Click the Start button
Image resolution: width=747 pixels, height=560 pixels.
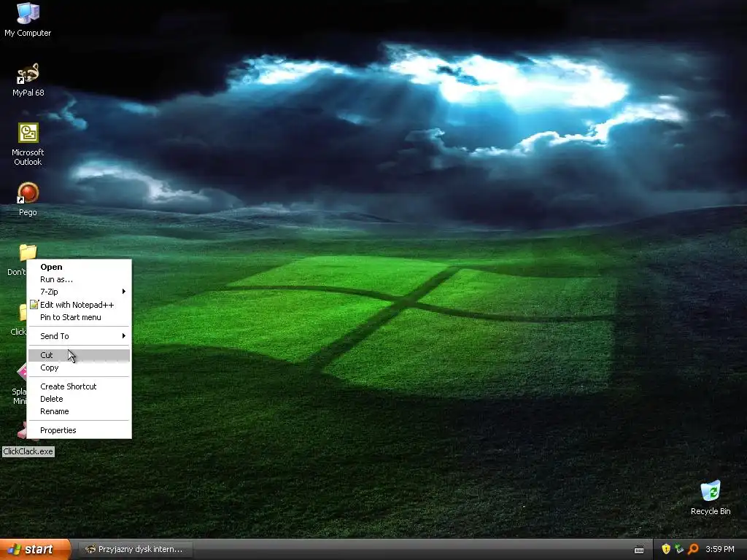pyautogui.click(x=35, y=550)
